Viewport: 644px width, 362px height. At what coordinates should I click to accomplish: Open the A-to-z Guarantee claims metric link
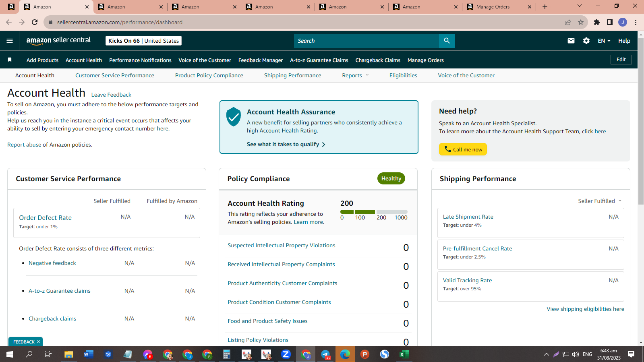click(60, 291)
